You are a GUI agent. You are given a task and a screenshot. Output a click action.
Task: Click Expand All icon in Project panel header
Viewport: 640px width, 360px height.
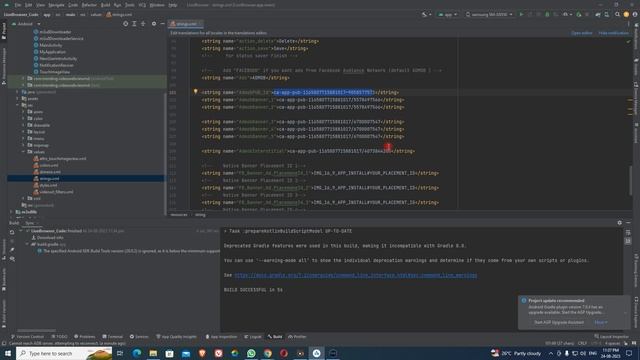pos(134,24)
